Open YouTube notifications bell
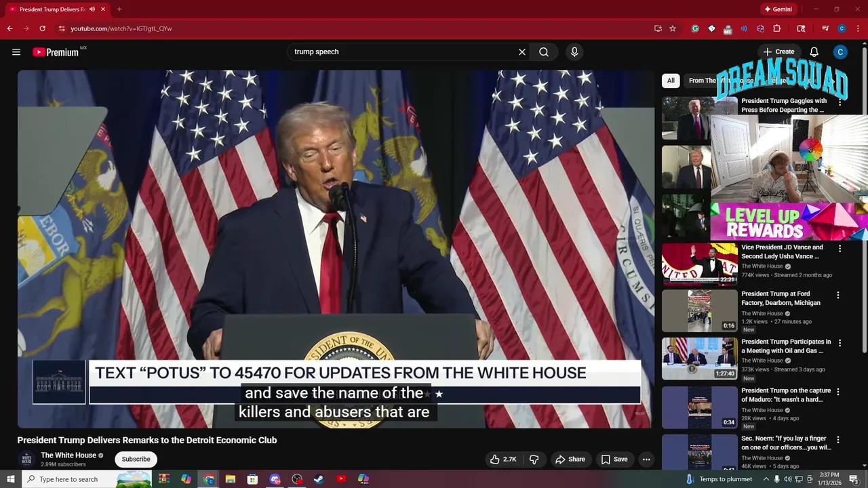This screenshot has height=488, width=868. (x=814, y=52)
